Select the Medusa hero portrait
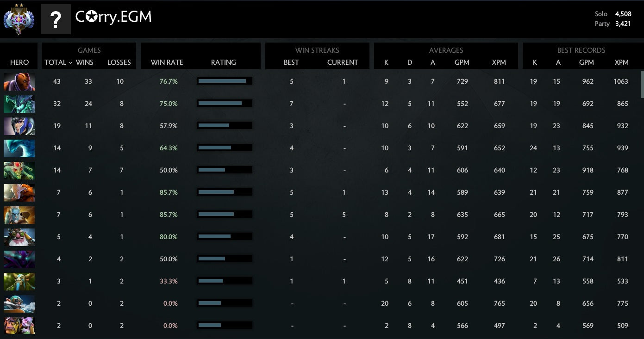The height and width of the screenshot is (339, 644). click(19, 171)
